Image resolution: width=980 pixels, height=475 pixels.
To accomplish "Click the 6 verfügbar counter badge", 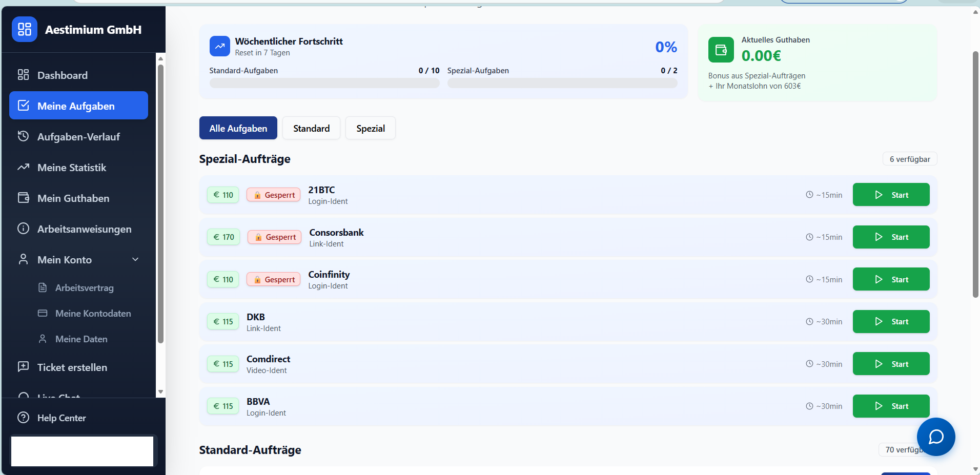I will [910, 159].
